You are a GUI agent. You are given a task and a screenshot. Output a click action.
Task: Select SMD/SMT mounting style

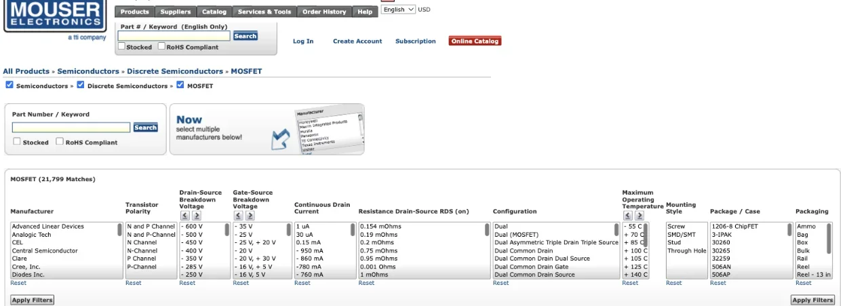[x=682, y=235]
